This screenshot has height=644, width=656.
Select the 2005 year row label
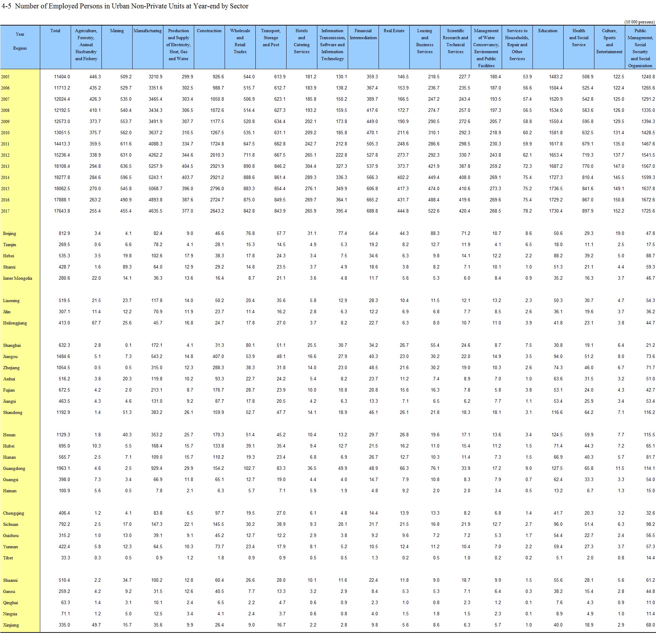[5, 77]
